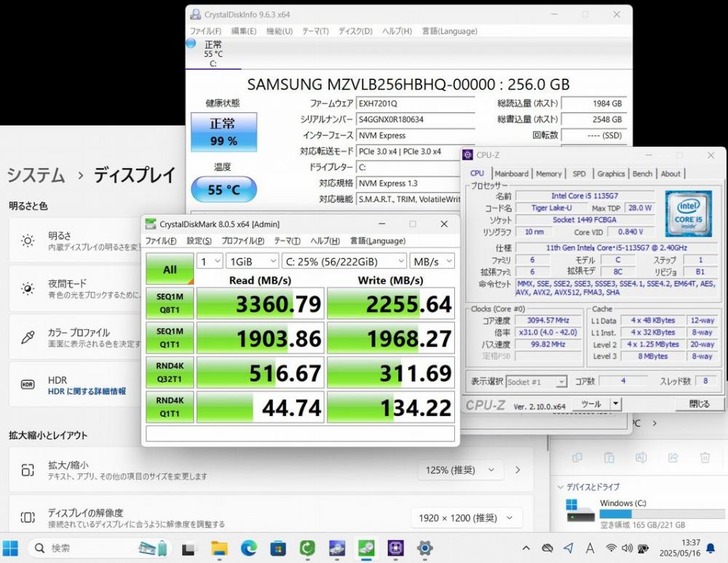Click the copy icon in Explorer toolbar

[x=577, y=457]
